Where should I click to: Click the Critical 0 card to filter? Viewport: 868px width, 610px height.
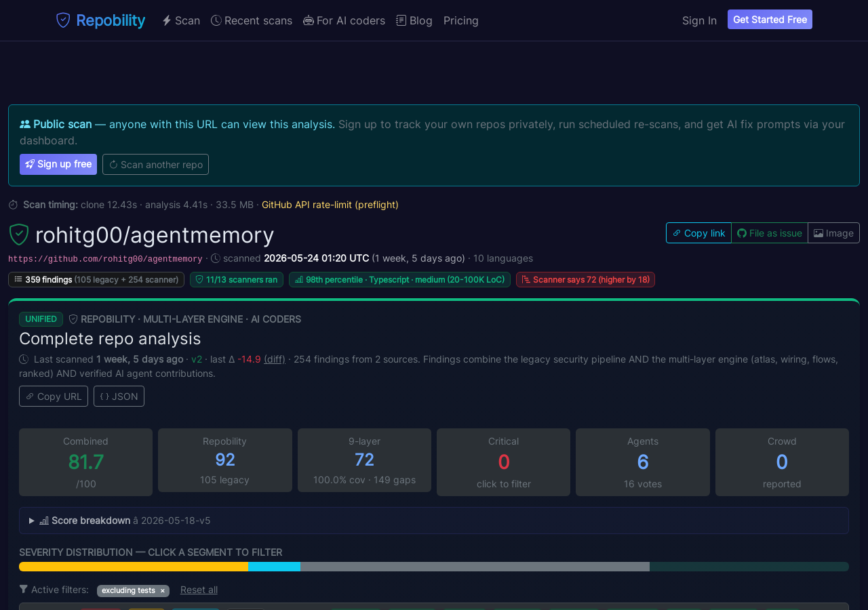[x=503, y=462]
